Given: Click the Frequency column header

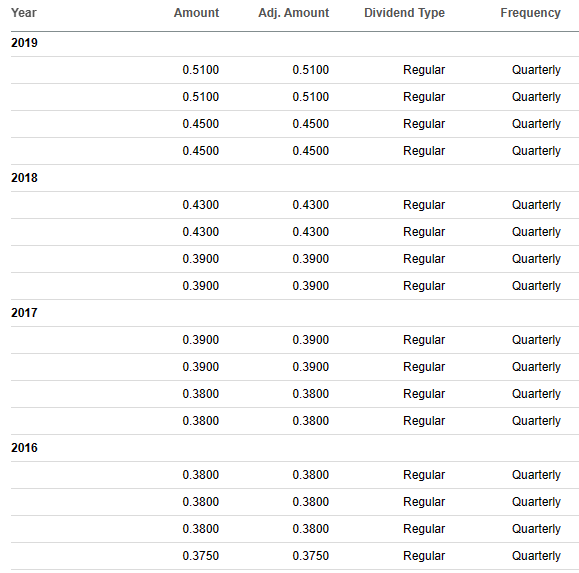Looking at the screenshot, I should [530, 13].
